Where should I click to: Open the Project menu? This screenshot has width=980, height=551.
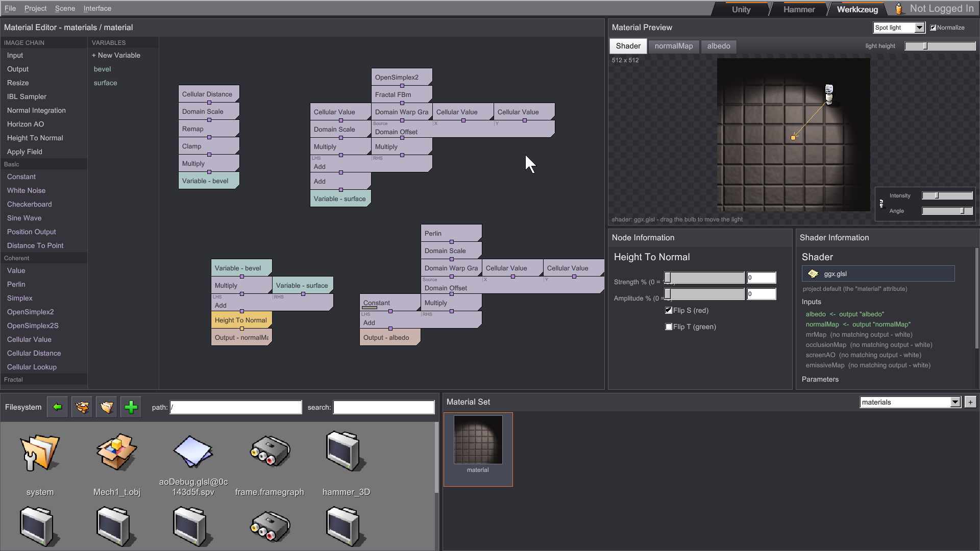coord(35,8)
